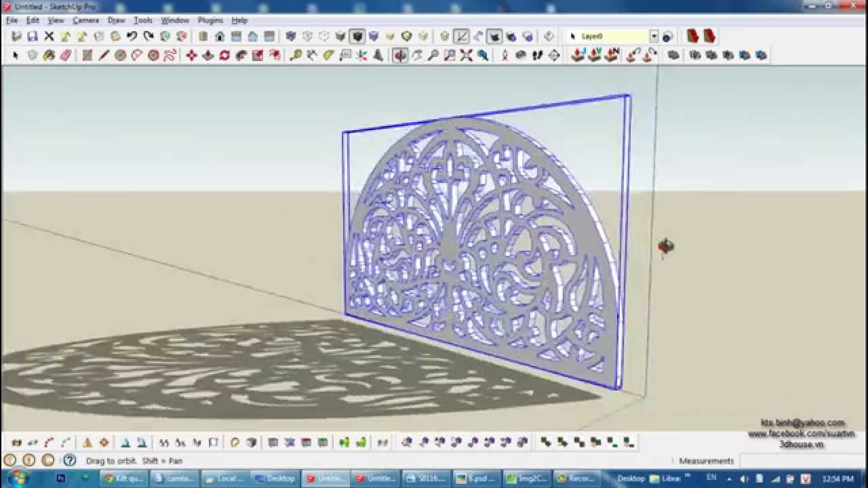Open Layer Manager icon beside Layer0
Image resolution: width=868 pixels, height=488 pixels.
tap(667, 37)
